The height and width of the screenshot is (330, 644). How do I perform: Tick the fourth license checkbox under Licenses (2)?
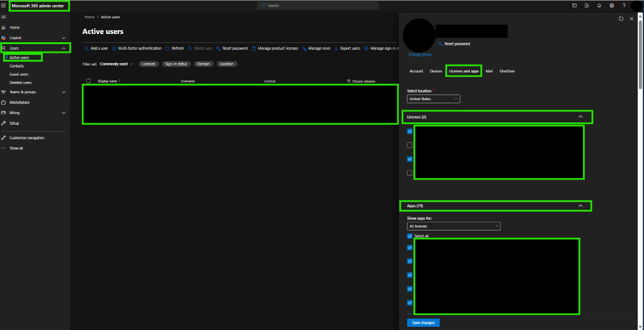tap(409, 173)
